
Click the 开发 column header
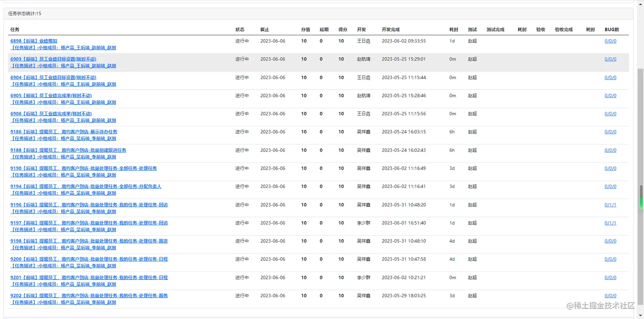(362, 30)
